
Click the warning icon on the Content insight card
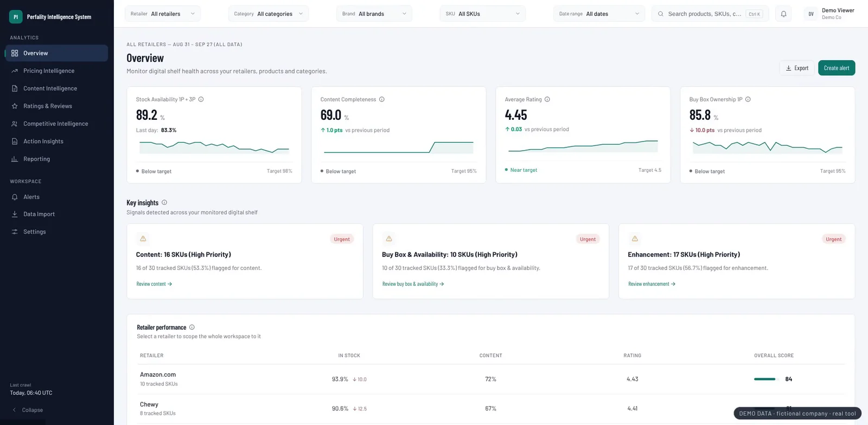tap(143, 239)
